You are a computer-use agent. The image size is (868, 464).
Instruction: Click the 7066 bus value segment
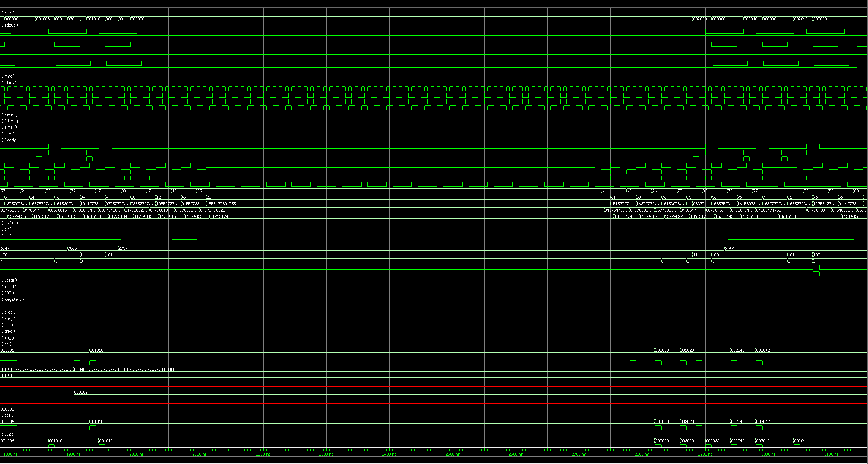pos(72,248)
